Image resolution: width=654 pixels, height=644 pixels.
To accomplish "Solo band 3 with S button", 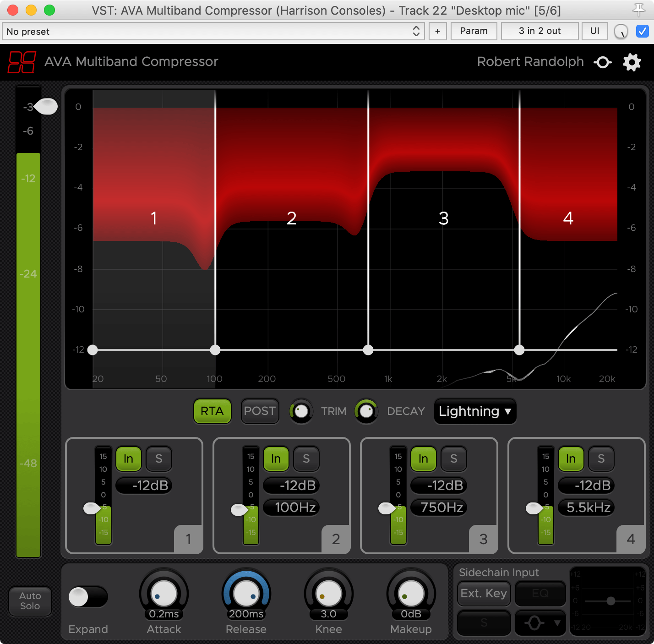I will pos(454,458).
